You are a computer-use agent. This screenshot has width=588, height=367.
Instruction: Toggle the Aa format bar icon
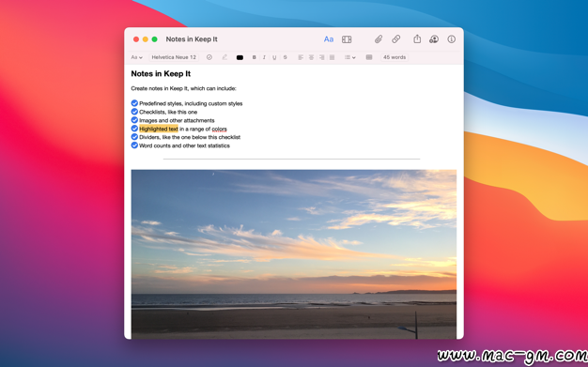329,39
